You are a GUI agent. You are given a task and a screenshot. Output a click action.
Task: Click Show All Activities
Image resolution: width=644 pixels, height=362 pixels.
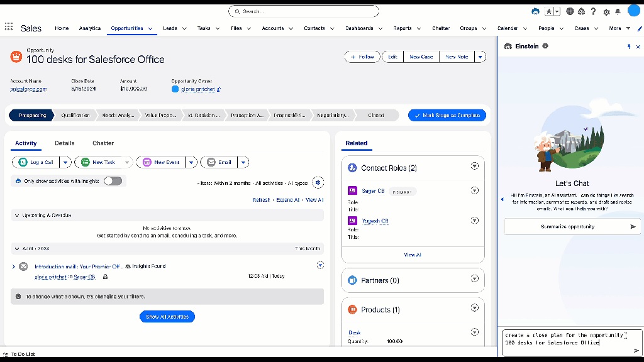tap(167, 317)
